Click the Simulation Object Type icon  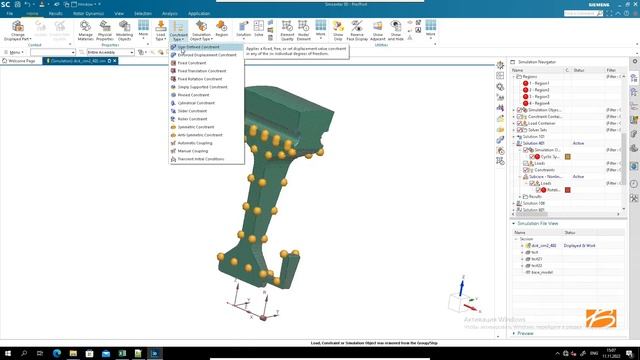[201, 30]
